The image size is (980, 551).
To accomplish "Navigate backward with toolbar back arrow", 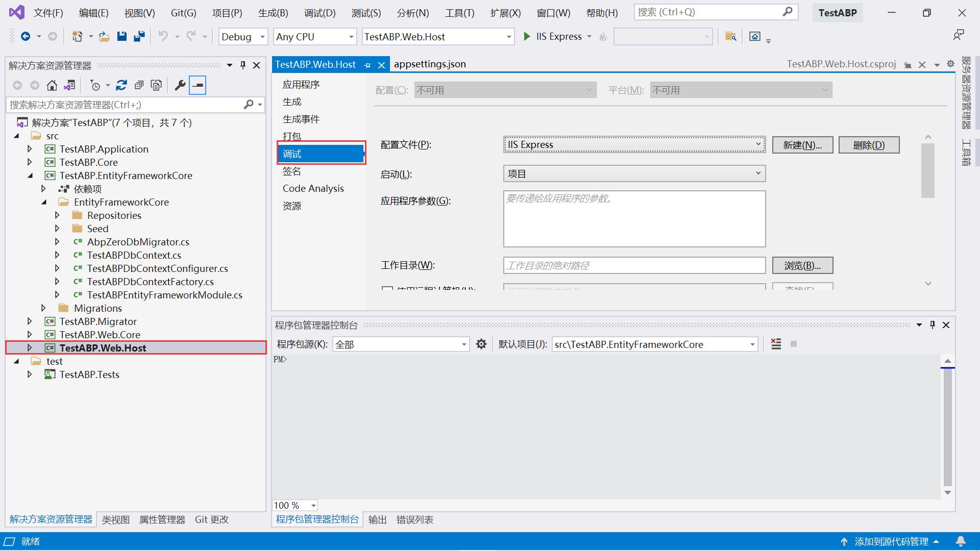I will point(25,36).
